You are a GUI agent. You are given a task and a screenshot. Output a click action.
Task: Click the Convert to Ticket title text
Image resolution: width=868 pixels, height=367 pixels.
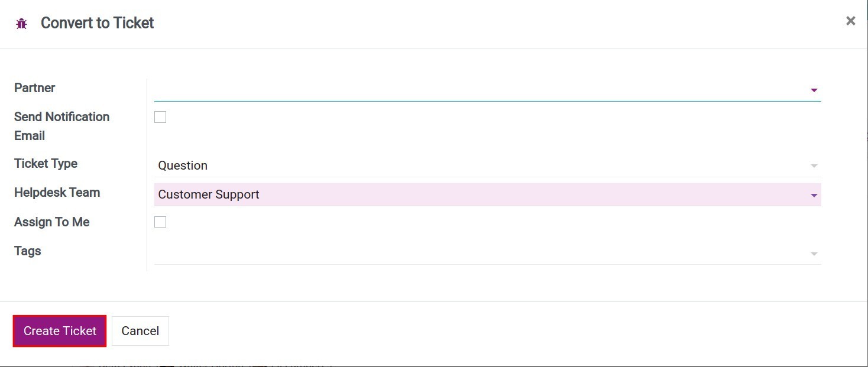(96, 23)
